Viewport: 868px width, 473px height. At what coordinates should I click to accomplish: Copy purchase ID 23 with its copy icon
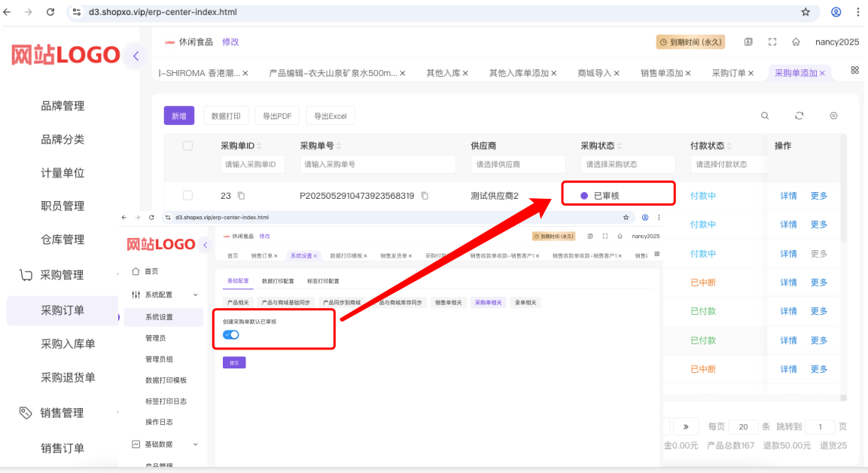(x=241, y=196)
